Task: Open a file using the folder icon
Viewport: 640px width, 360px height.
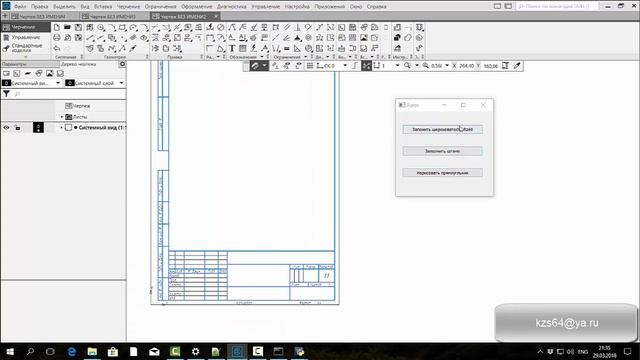Action: coord(67,27)
